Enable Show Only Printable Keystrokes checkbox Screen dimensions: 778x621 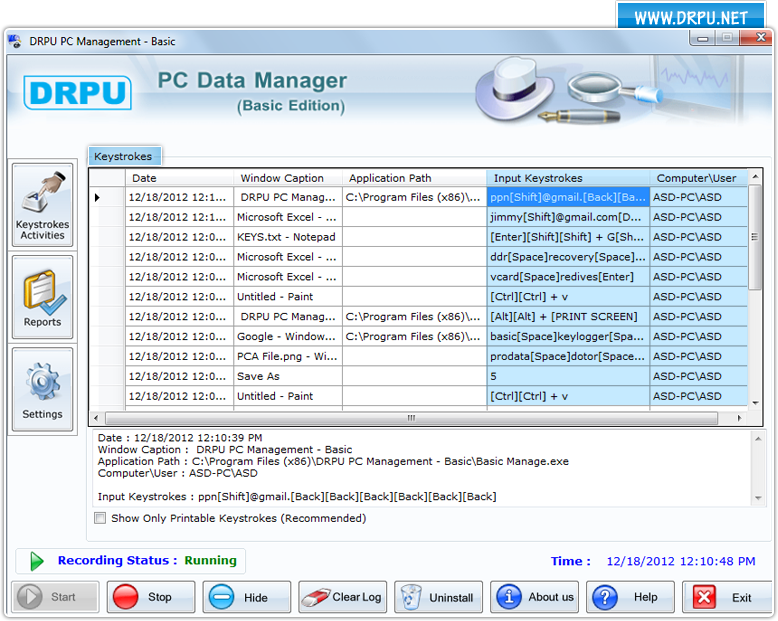coord(100,518)
